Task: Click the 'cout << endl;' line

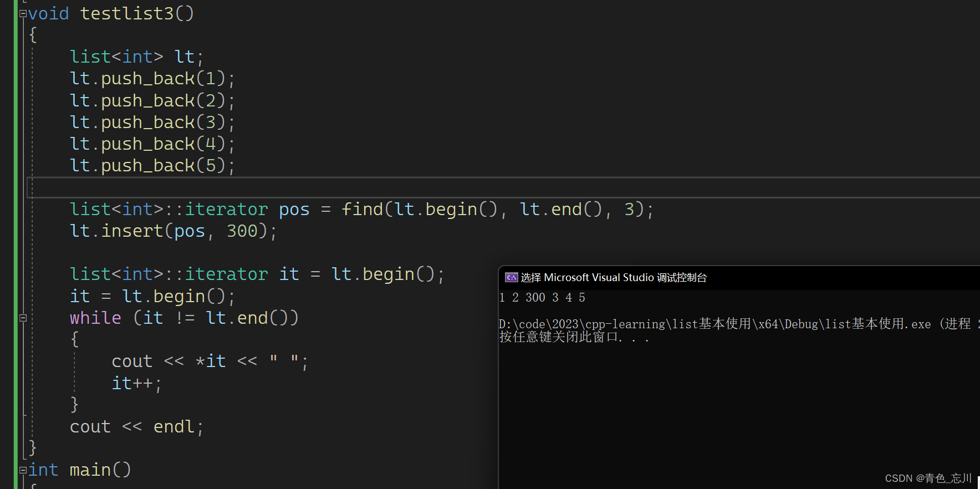Action: click(137, 426)
